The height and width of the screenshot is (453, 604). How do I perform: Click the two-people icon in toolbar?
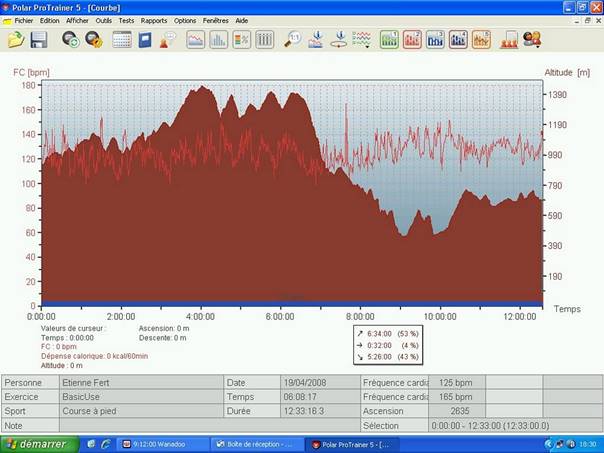click(532, 40)
